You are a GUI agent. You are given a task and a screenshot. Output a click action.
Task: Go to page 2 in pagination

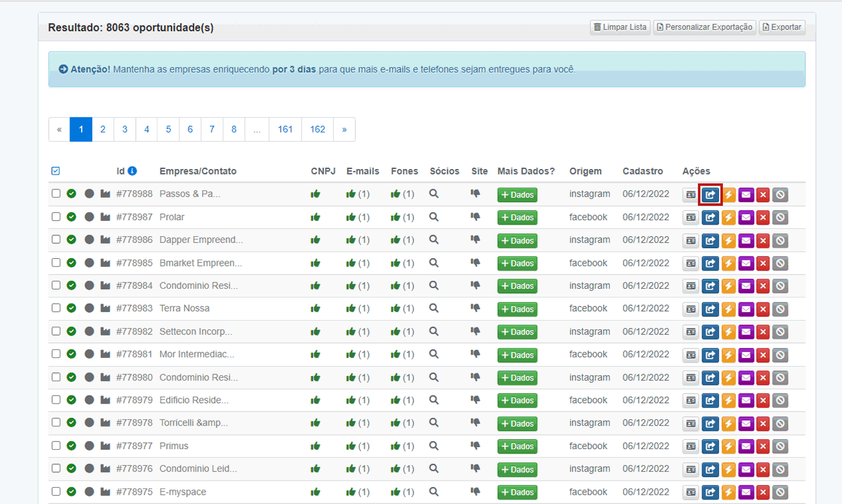pos(103,129)
